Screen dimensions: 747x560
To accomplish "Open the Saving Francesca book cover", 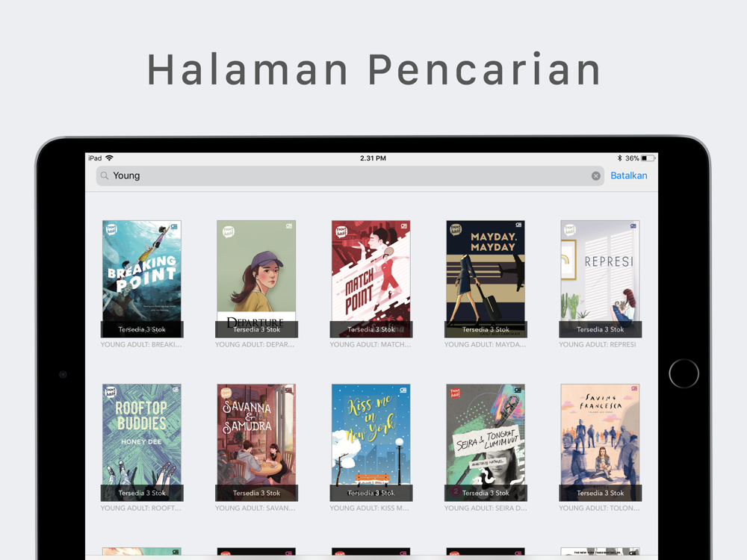I will point(601,442).
